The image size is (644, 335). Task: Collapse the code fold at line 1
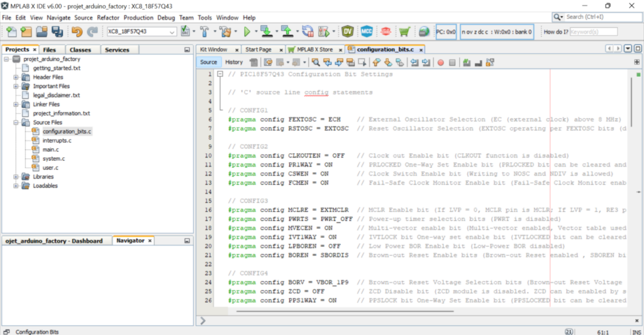point(220,74)
